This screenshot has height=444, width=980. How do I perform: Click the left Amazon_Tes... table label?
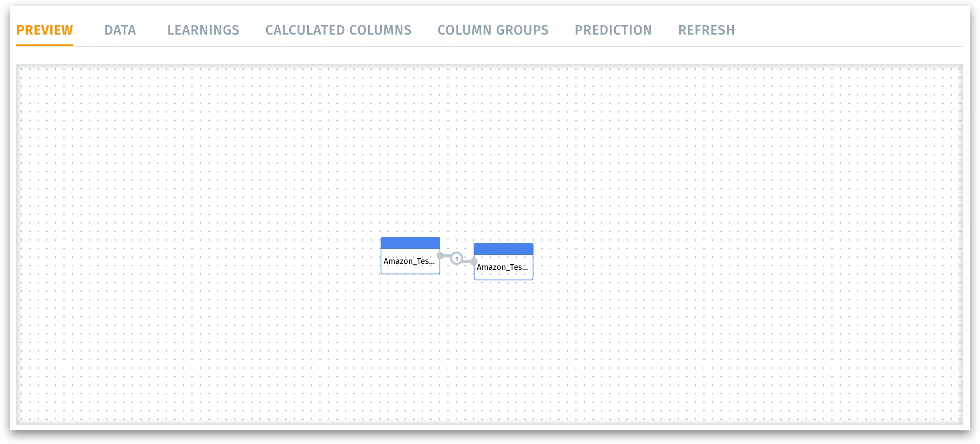tap(409, 261)
